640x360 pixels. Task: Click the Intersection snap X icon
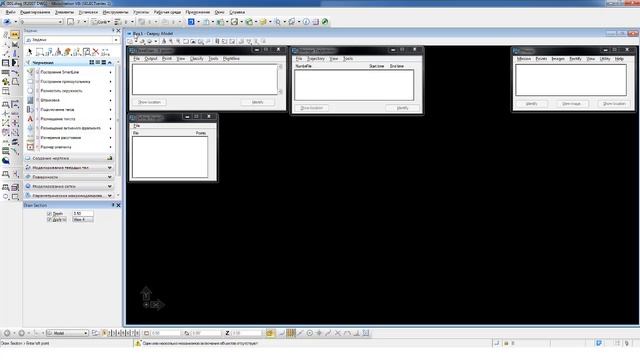pos(338,333)
